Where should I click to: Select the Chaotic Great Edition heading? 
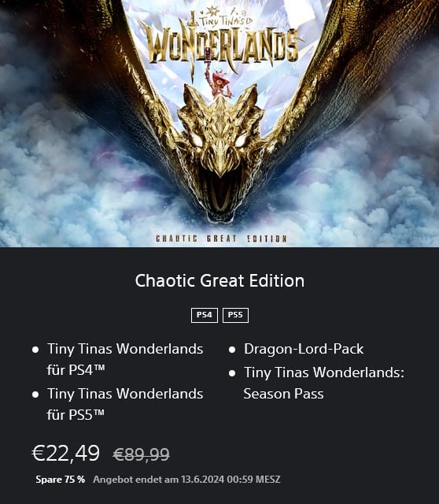[x=219, y=280]
